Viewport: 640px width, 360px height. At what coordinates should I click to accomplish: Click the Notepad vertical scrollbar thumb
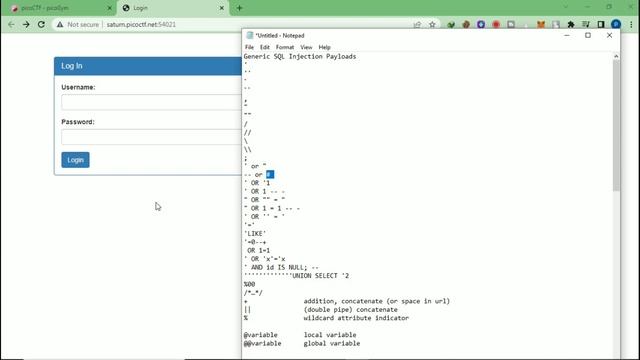click(x=616, y=125)
